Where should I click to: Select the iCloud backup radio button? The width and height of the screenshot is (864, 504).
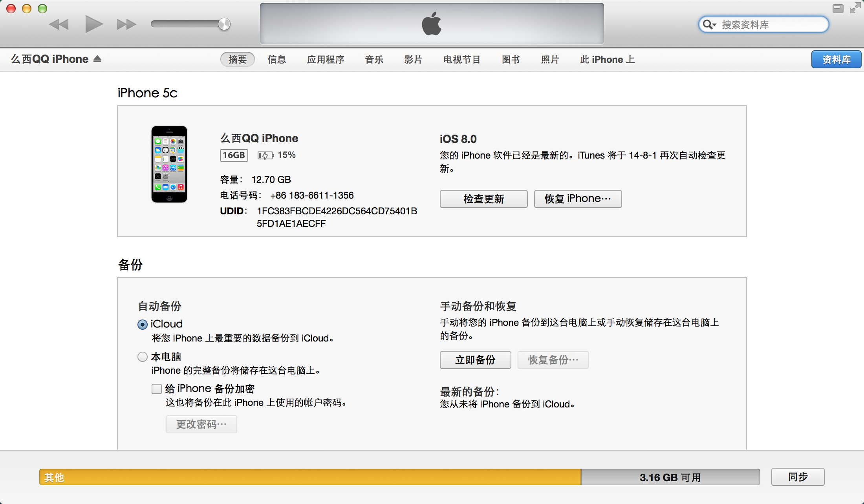pos(142,324)
